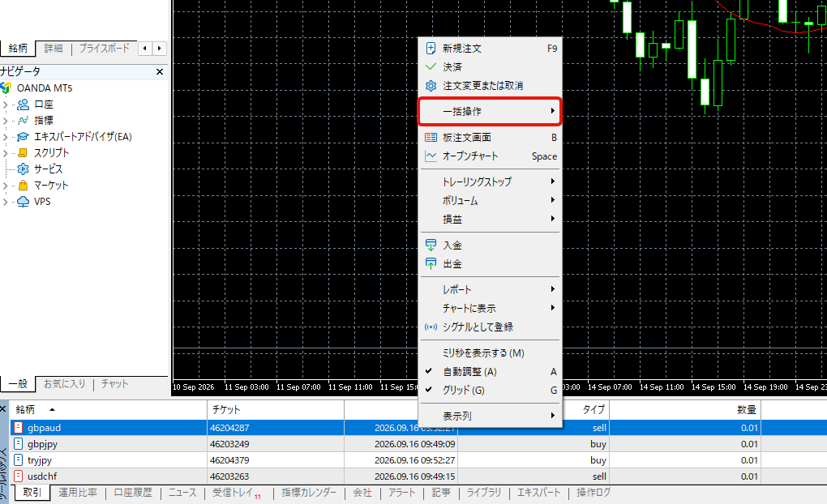Open the 会社 toolbox tab

tap(362, 493)
